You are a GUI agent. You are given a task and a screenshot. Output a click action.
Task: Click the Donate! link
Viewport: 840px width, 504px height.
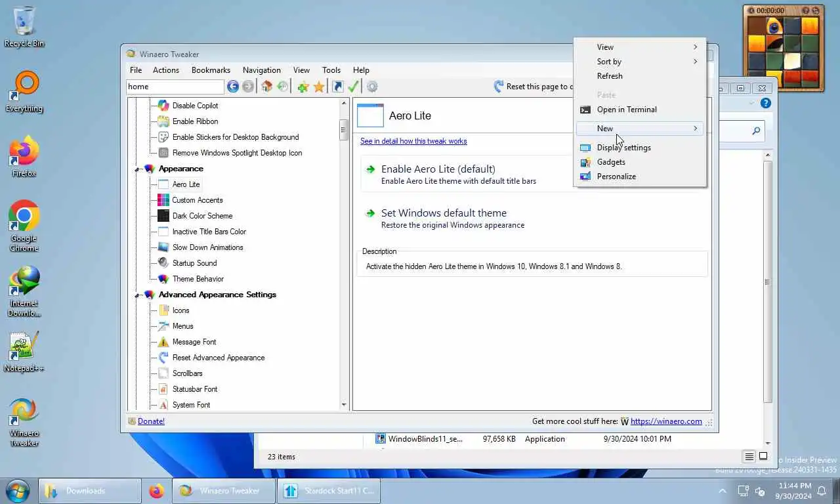pos(151,421)
